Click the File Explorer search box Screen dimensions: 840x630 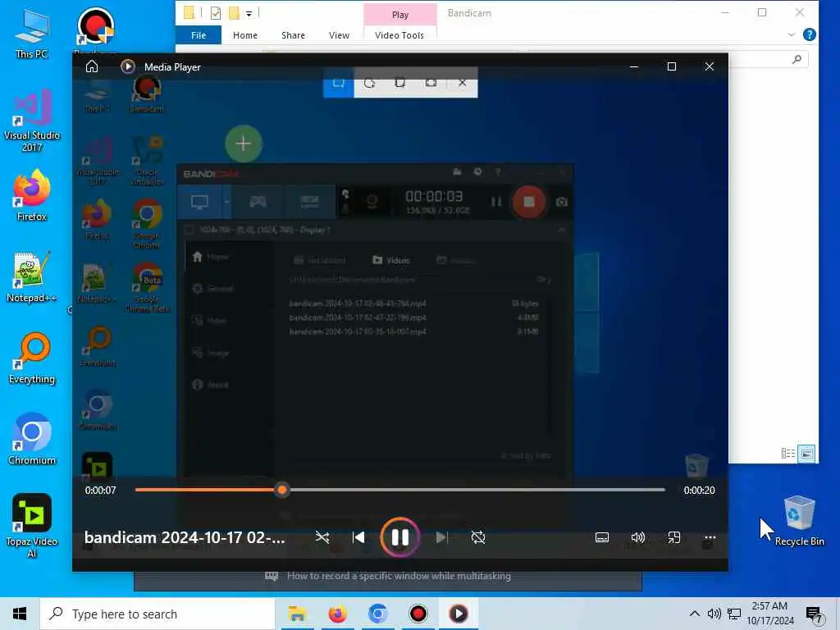(x=768, y=59)
